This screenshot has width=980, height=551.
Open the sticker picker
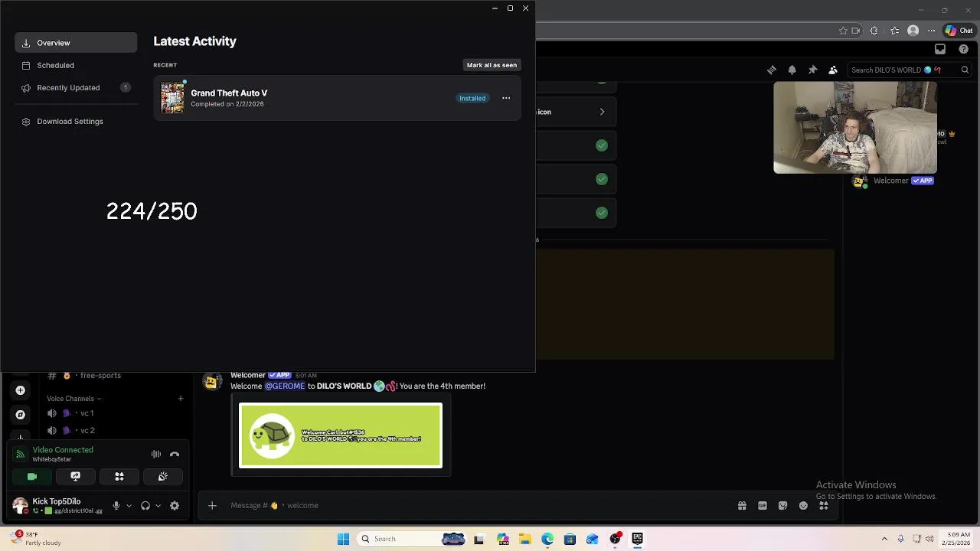pos(782,505)
